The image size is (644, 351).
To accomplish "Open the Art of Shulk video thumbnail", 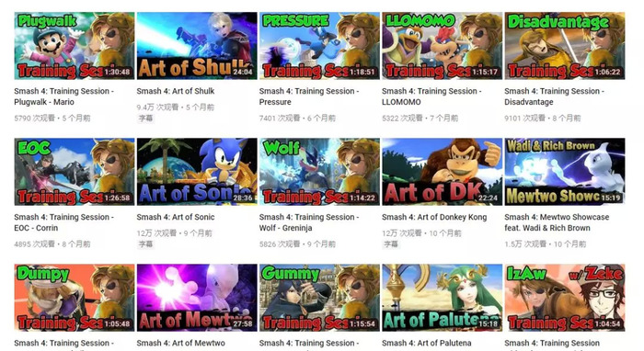I will 197,46.
